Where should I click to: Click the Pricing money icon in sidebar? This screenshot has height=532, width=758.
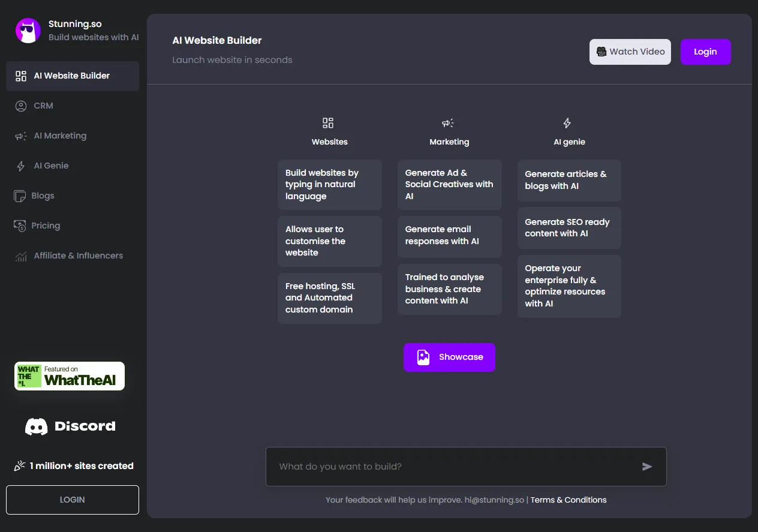coord(20,226)
